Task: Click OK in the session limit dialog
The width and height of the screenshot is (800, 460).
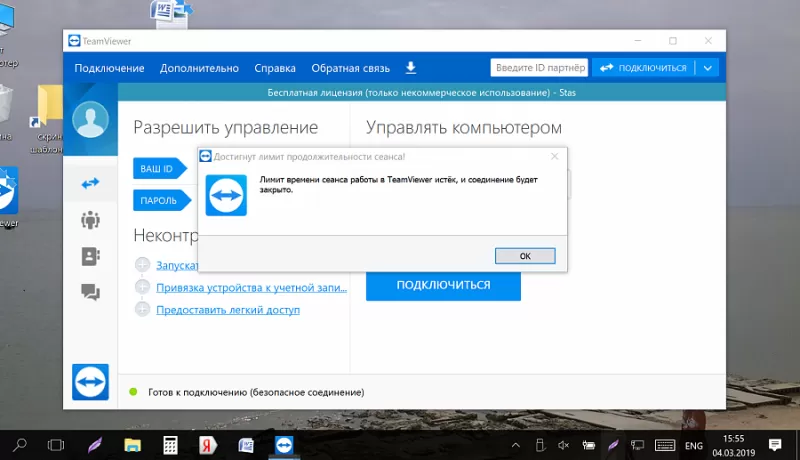Action: (525, 256)
